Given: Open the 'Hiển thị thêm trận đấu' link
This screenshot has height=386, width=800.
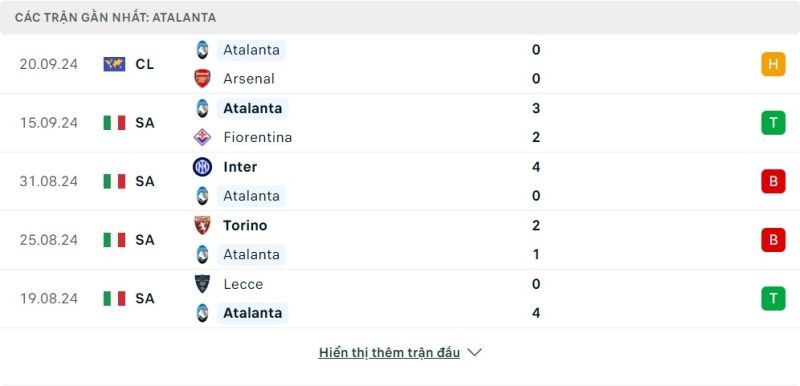Looking at the screenshot, I should click(389, 352).
